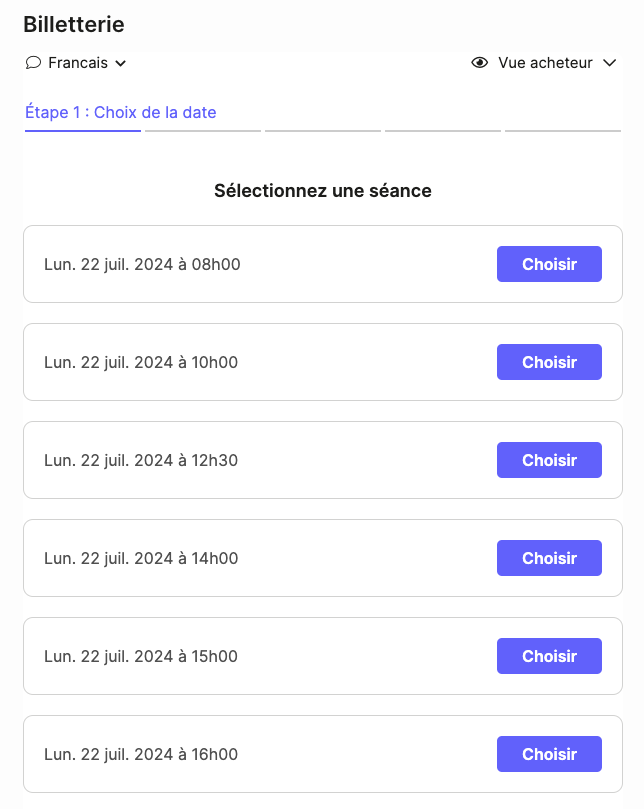Pick the 12h30 session with Choisir

point(549,460)
